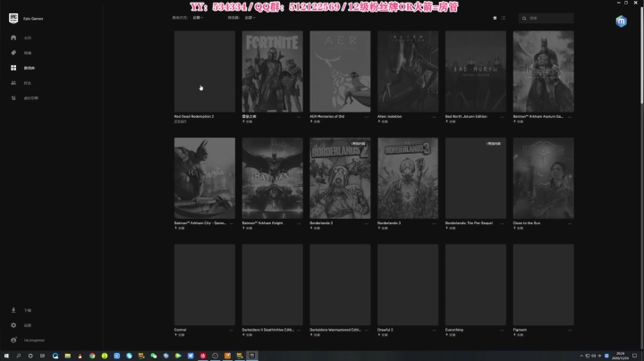Open the Batman Arkham Knight cover

[x=272, y=178]
